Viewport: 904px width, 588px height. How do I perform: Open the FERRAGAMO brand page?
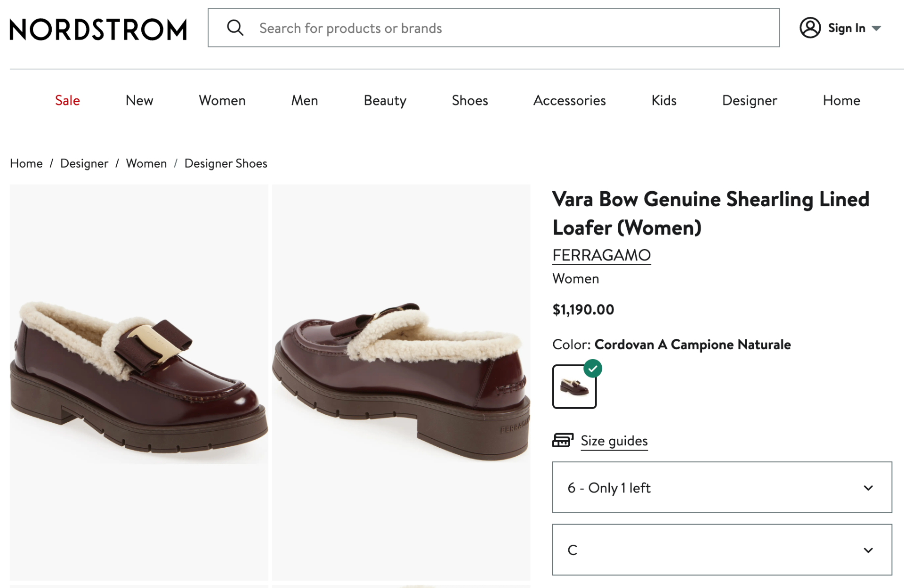coord(601,255)
